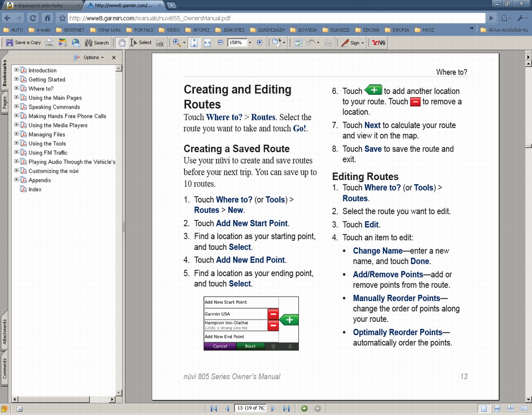Go to the last page
The width and height of the screenshot is (532, 415).
286,408
